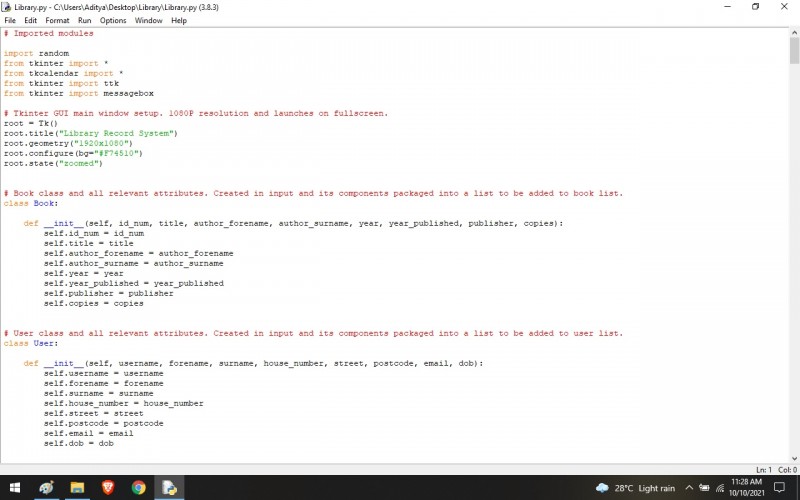Click the battery icon in the system tray
The width and height of the screenshot is (800, 500).
click(704, 488)
